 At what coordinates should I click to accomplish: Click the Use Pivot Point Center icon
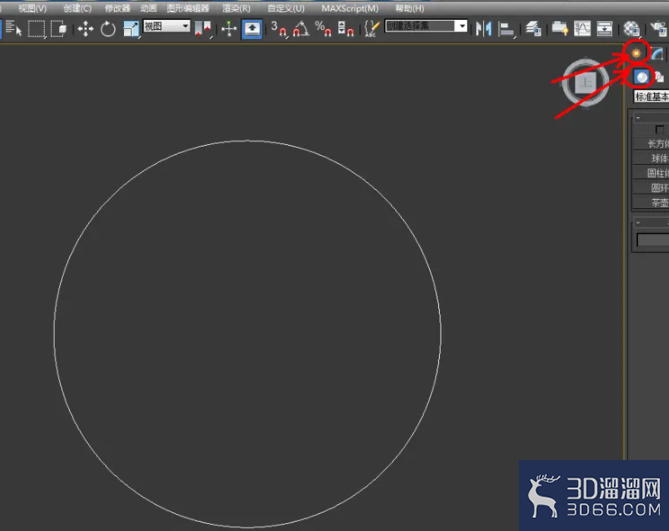203,29
